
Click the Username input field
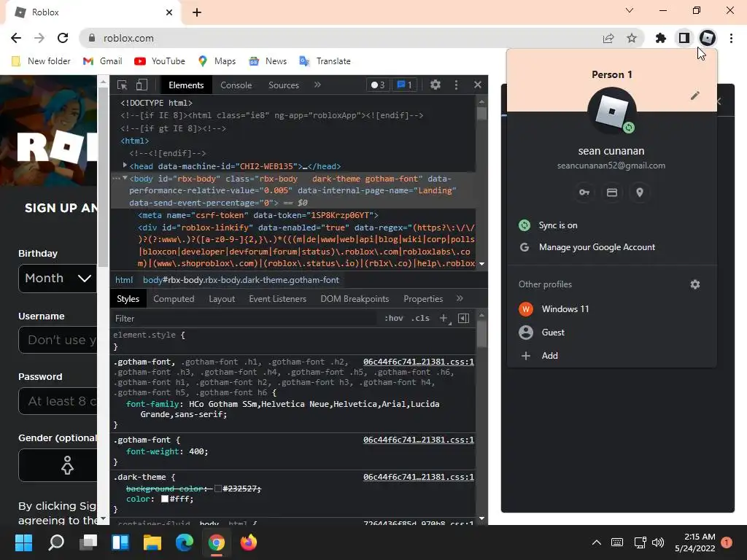click(58, 340)
